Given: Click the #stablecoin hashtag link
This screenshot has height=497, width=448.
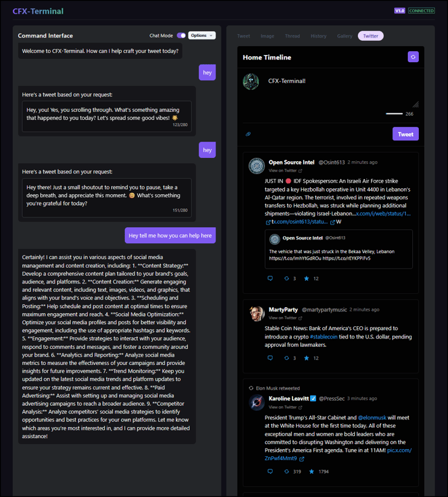Looking at the screenshot, I should point(324,337).
